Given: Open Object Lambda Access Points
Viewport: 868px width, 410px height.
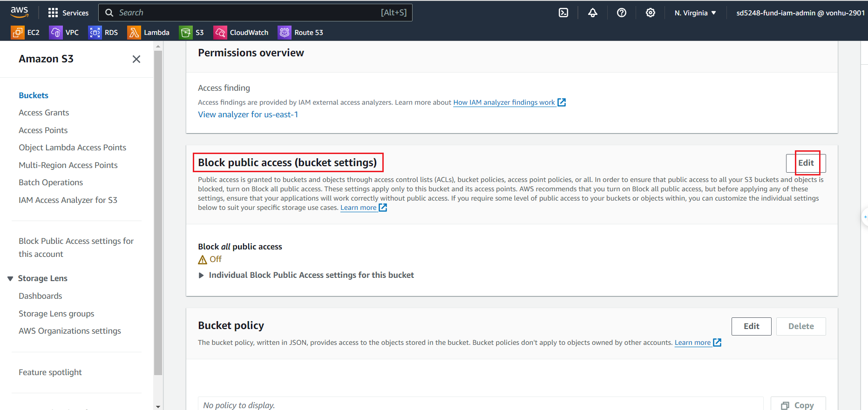Looking at the screenshot, I should coord(73,148).
